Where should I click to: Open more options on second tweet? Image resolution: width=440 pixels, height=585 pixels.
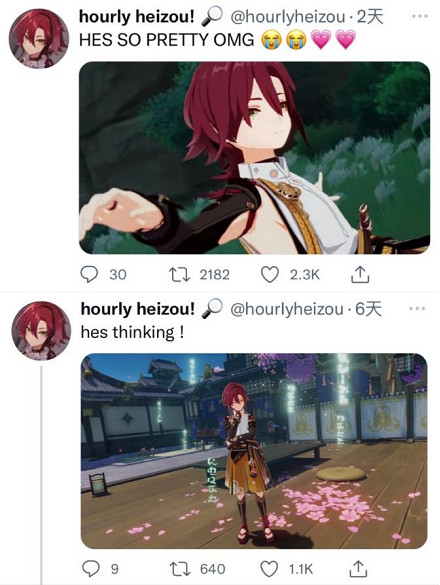[417, 309]
